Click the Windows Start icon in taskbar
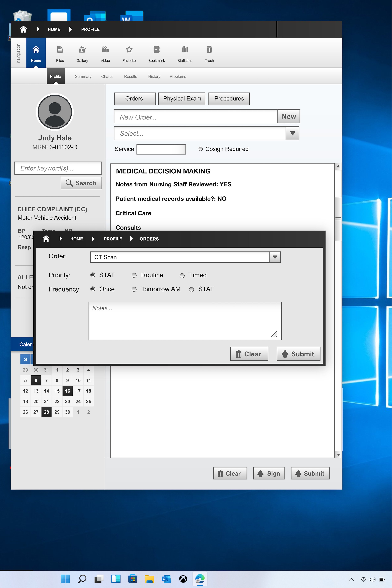The height and width of the screenshot is (588, 392). click(x=65, y=579)
